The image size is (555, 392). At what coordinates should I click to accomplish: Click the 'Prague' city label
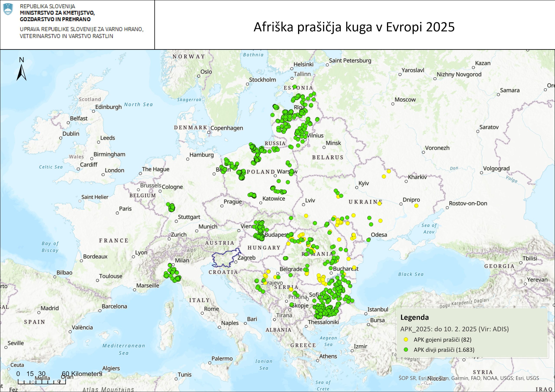point(233,202)
